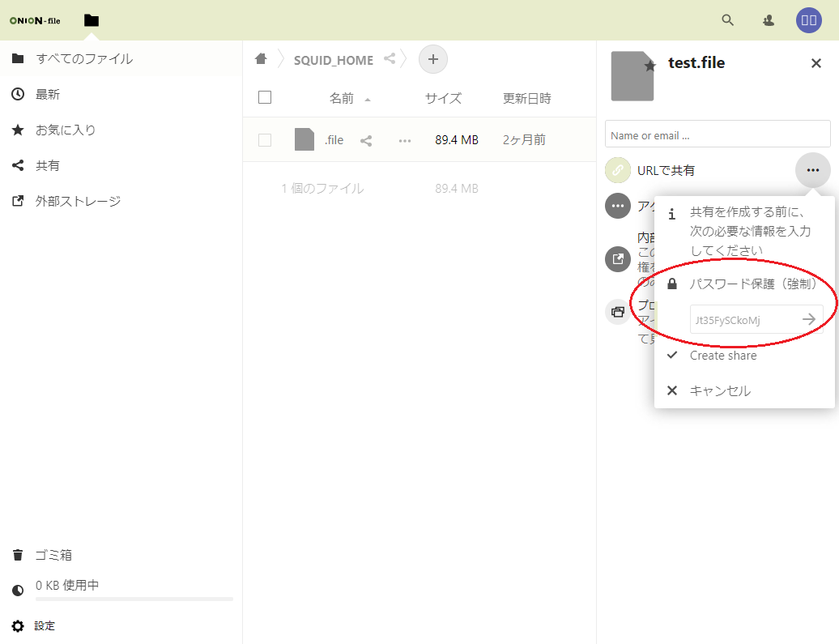Click the Files folder icon in header
This screenshot has height=644, width=839.
click(92, 20)
